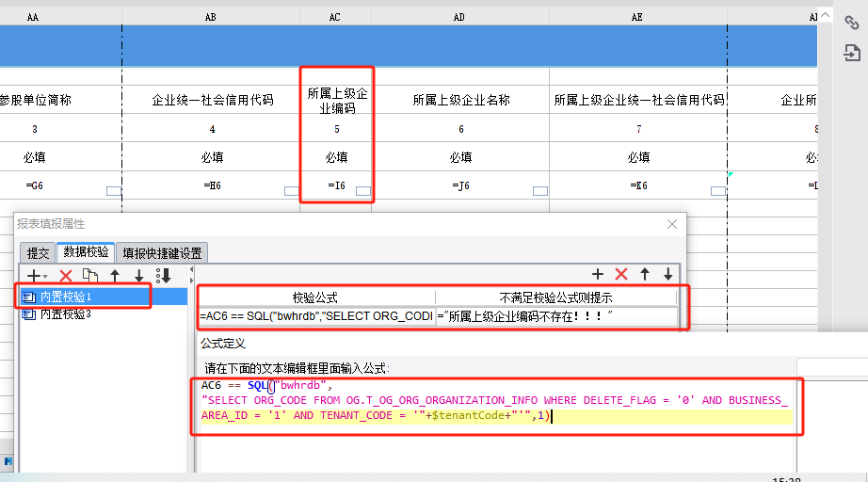
Task: Click the export document icon in right sidebar
Action: 852,53
